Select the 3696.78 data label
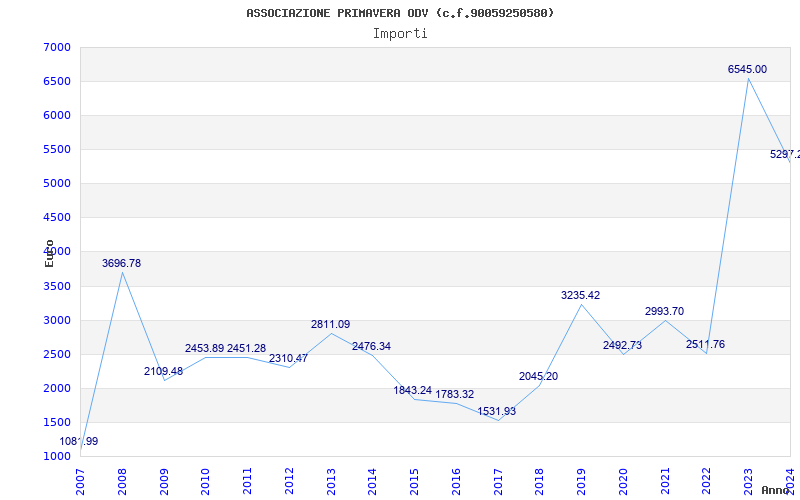Viewport: 800px width, 500px height. click(x=121, y=263)
